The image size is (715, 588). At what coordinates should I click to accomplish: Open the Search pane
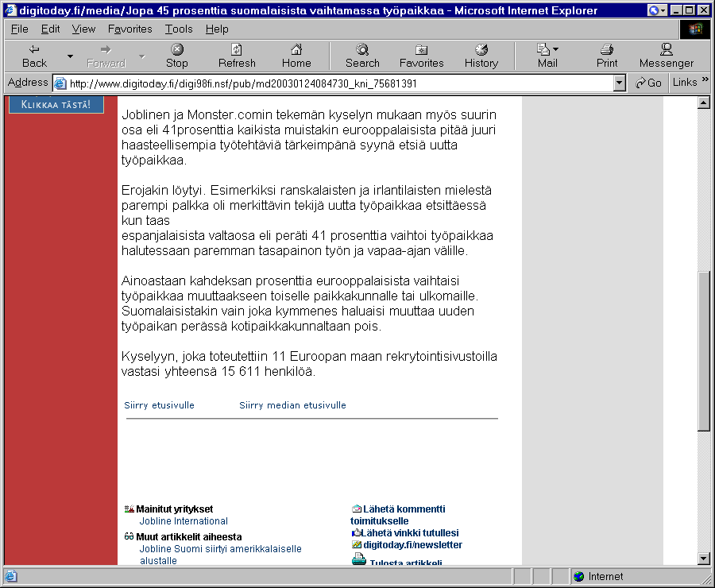[x=362, y=56]
